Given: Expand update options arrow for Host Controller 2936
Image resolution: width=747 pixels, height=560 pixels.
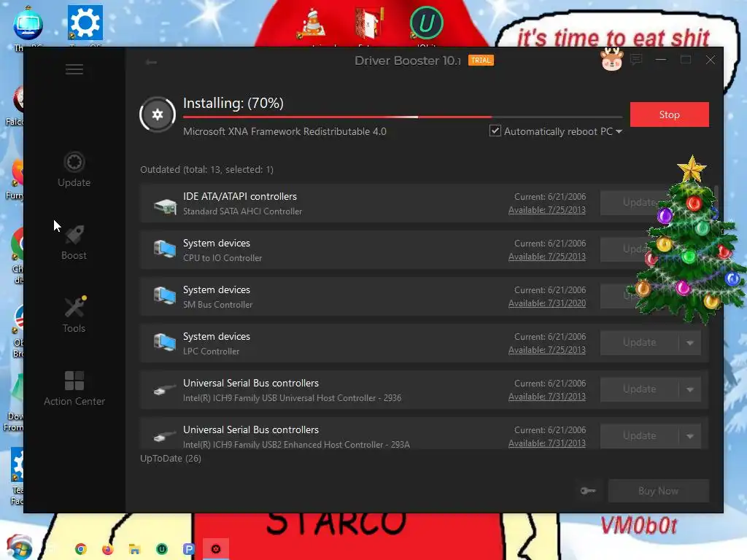Looking at the screenshot, I should [690, 389].
